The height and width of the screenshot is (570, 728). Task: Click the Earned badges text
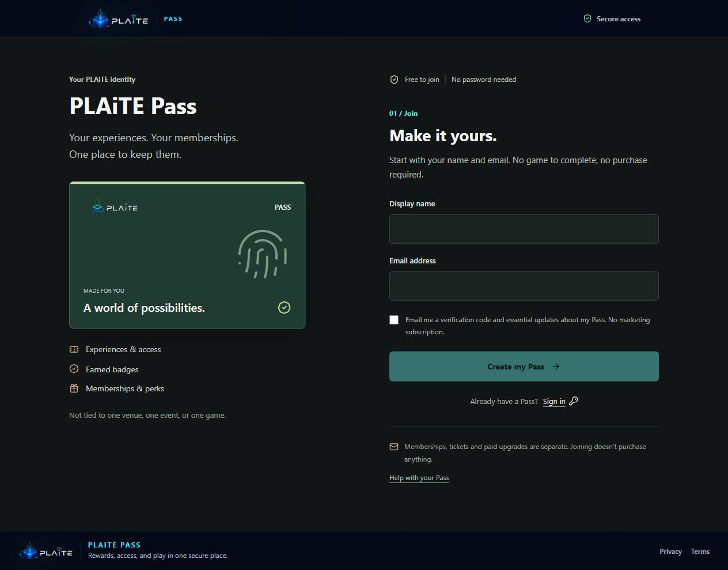pos(112,369)
